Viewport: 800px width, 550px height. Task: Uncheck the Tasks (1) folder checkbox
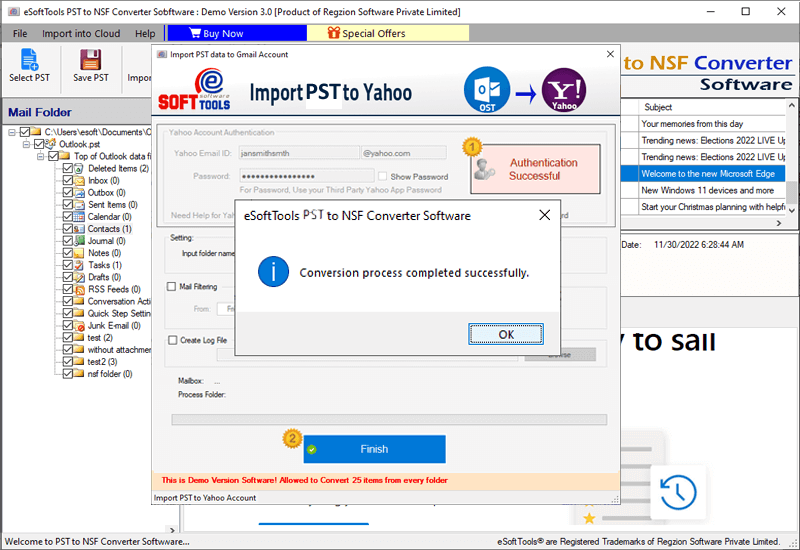[x=67, y=265]
